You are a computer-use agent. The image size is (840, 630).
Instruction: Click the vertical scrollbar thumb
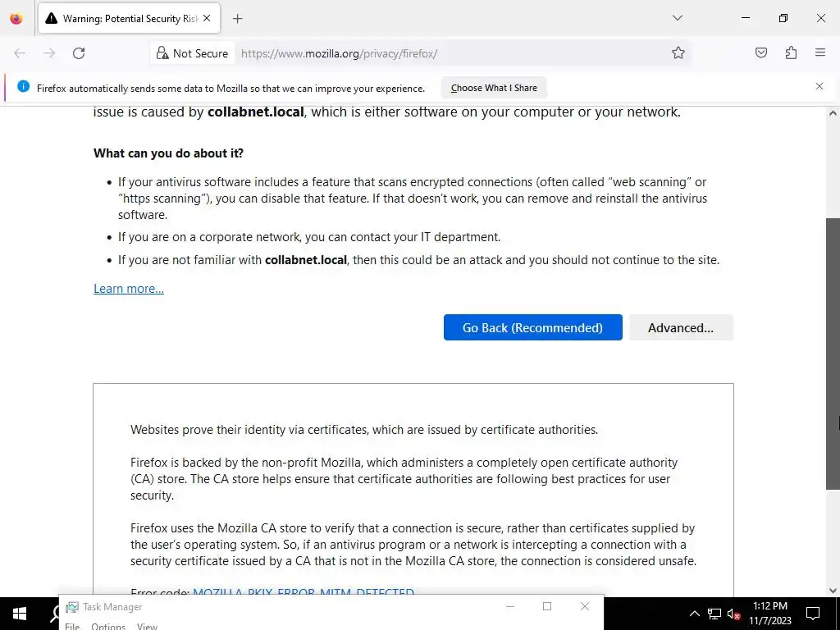pyautogui.click(x=833, y=354)
